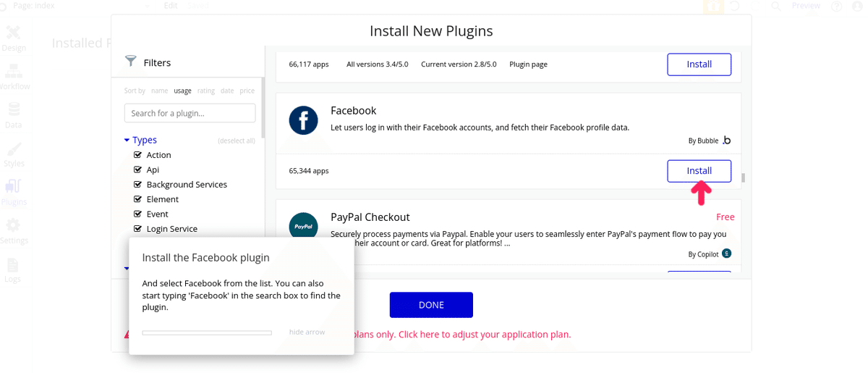Click the Search for a plugin field

point(190,113)
